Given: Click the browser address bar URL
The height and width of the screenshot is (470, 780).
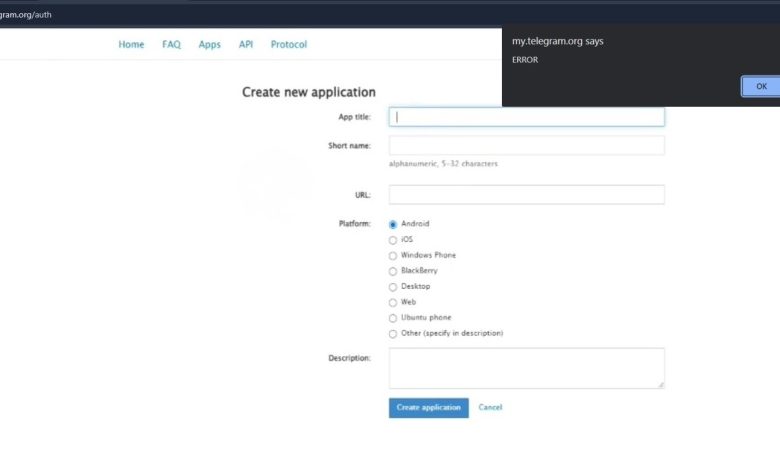Looking at the screenshot, I should [x=25, y=15].
